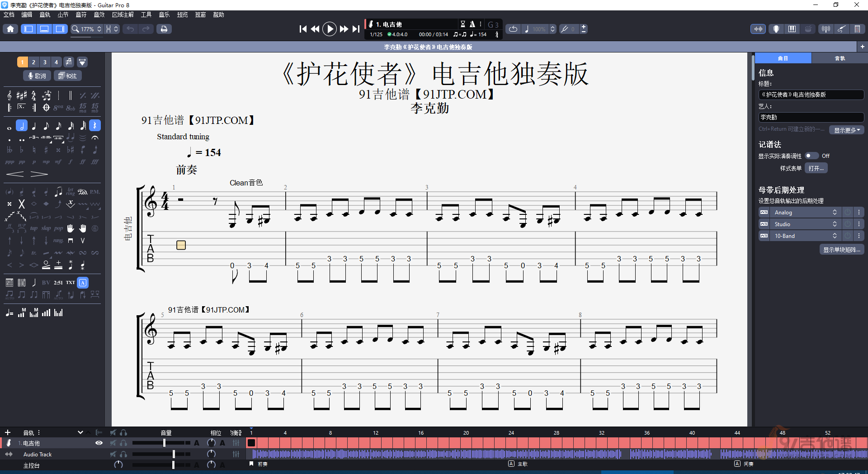The image size is (868, 474).
Task: Open the 文档 menu
Action: click(x=9, y=14)
